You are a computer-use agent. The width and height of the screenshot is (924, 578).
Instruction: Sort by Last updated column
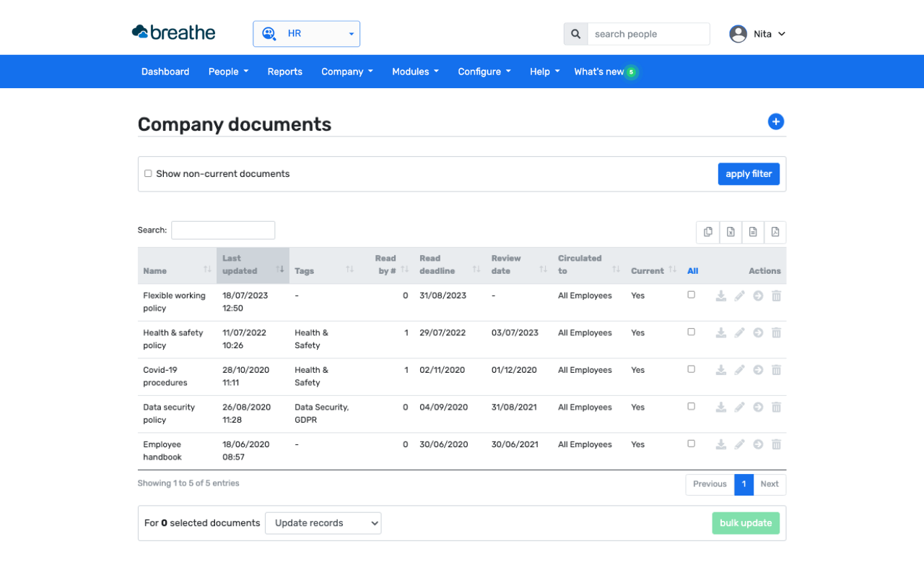(253, 266)
